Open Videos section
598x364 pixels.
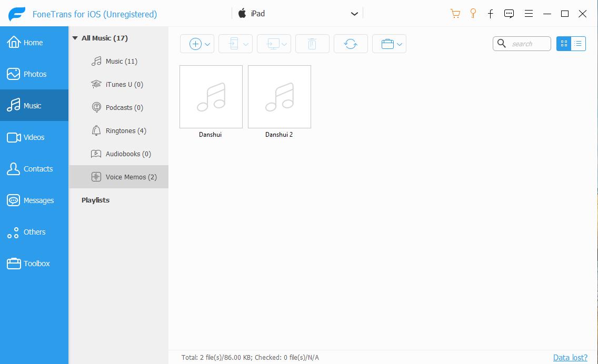click(34, 137)
